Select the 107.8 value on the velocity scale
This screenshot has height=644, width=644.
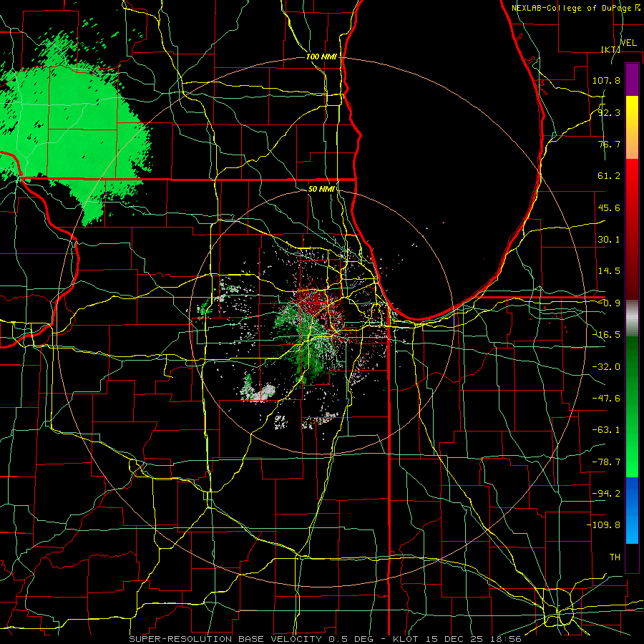(606, 80)
